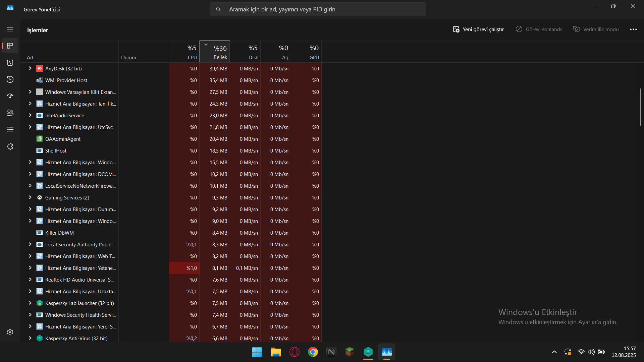Open the Services sidebar icon

(10, 146)
